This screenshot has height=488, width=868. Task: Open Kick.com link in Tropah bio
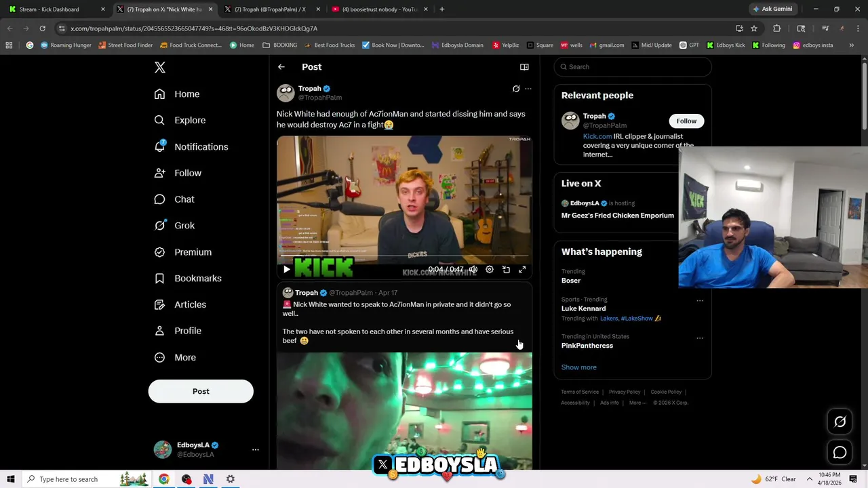point(597,136)
